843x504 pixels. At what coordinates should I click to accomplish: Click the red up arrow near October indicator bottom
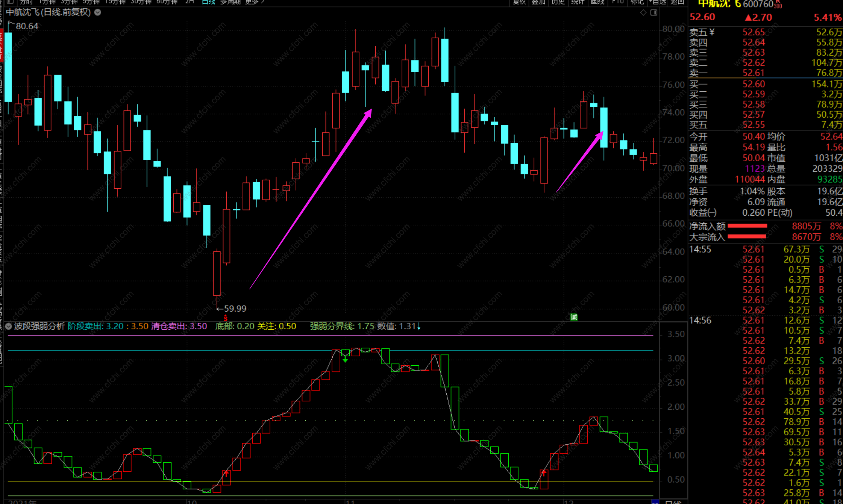226,474
